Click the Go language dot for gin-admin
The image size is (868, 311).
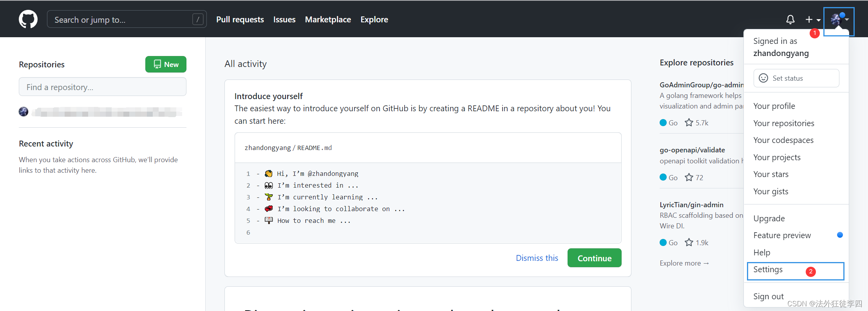click(663, 242)
